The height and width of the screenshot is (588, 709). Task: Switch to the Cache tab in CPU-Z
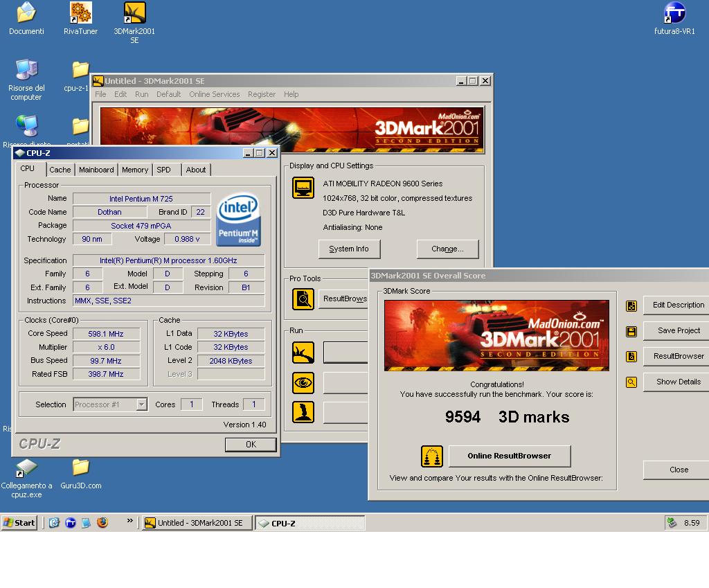[x=60, y=170]
